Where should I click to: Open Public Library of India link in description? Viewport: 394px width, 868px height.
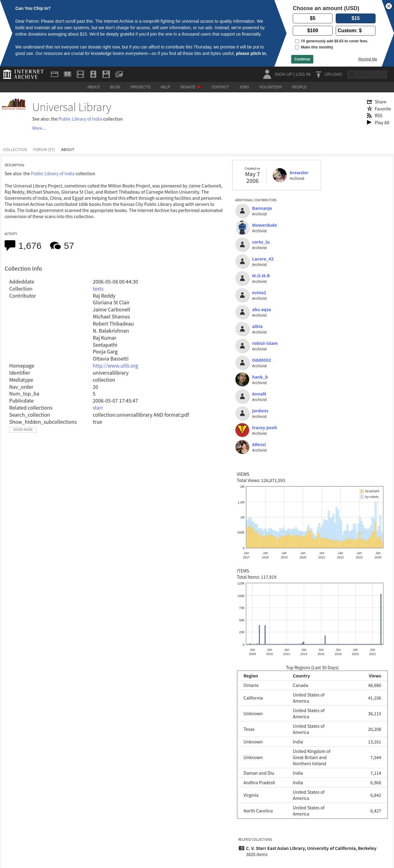click(52, 174)
